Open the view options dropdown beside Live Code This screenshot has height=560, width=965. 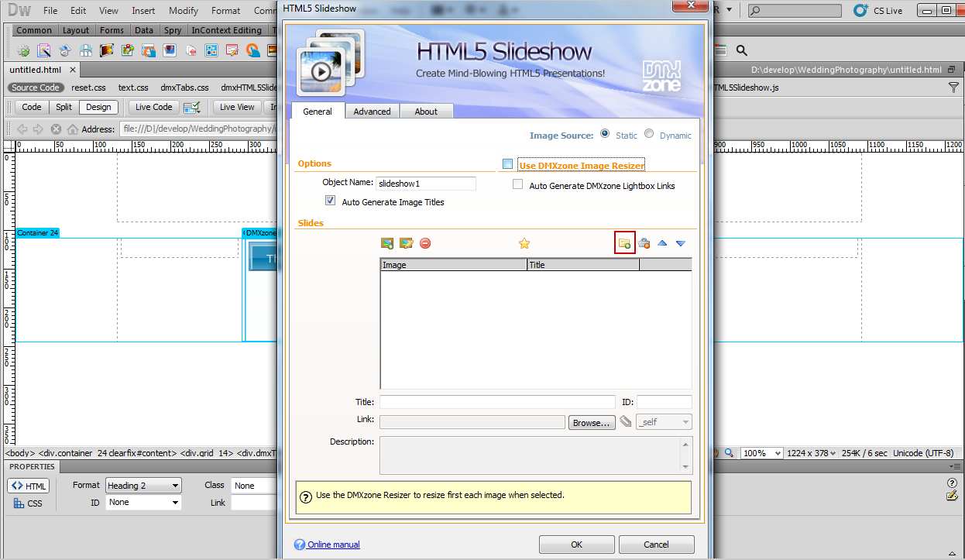point(192,108)
